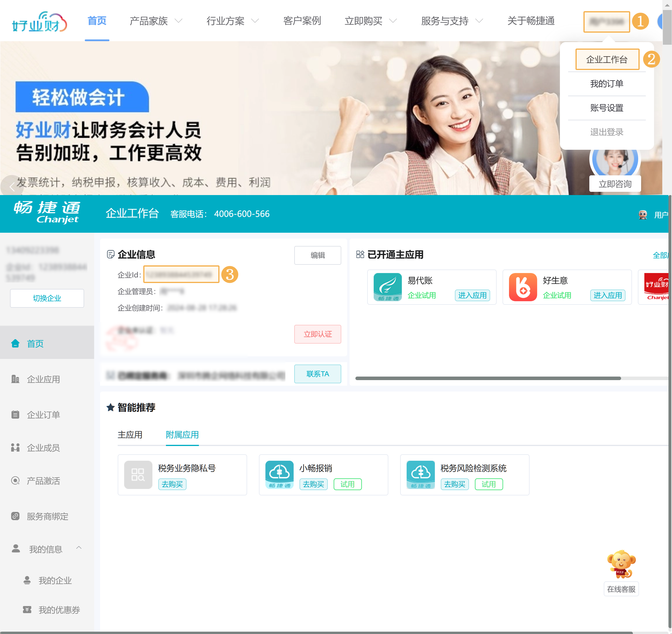Collapse the 我的信息 sidebar section
Viewport: 672px width, 634px height.
coord(79,548)
